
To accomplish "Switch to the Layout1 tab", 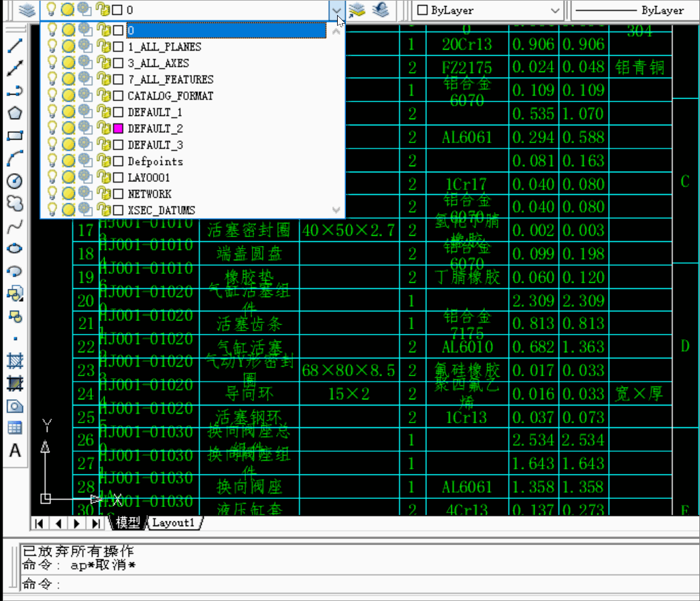I will [x=174, y=523].
